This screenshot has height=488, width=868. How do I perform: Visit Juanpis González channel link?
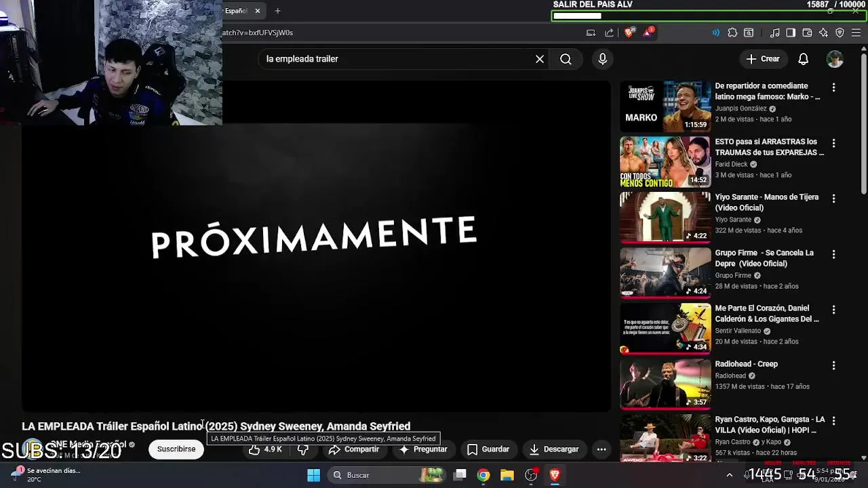741,108
